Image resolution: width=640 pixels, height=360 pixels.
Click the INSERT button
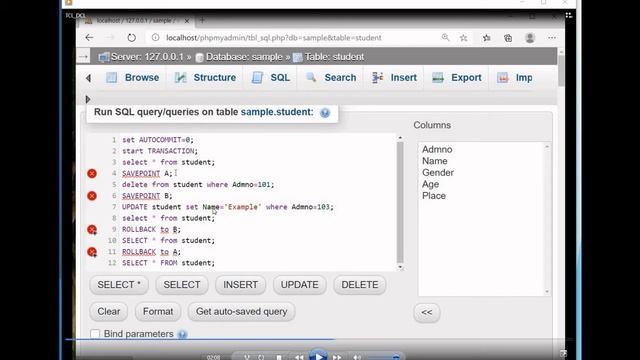click(240, 285)
